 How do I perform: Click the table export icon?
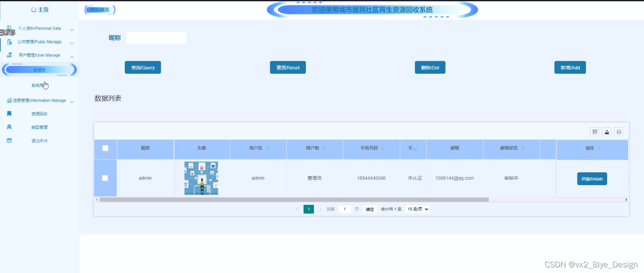point(607,132)
